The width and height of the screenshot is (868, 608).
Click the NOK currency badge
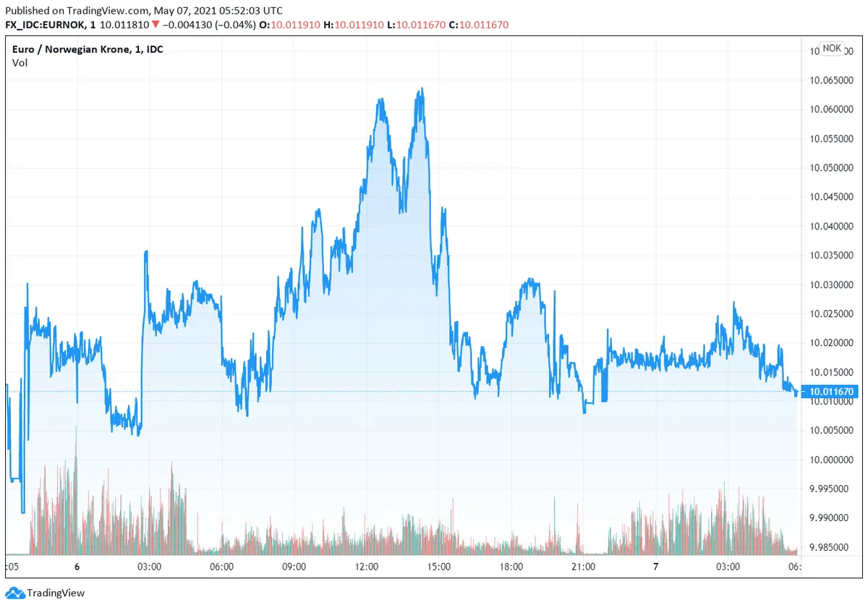(832, 48)
